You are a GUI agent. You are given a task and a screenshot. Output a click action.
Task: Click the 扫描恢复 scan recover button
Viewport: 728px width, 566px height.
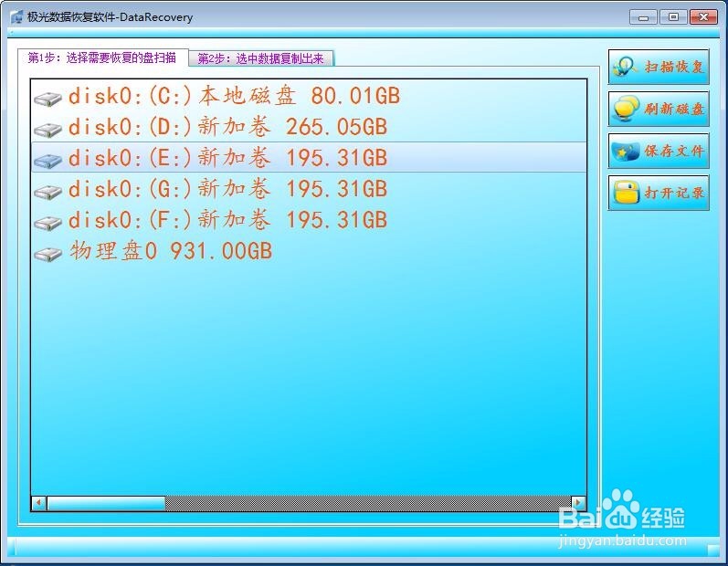(x=659, y=67)
